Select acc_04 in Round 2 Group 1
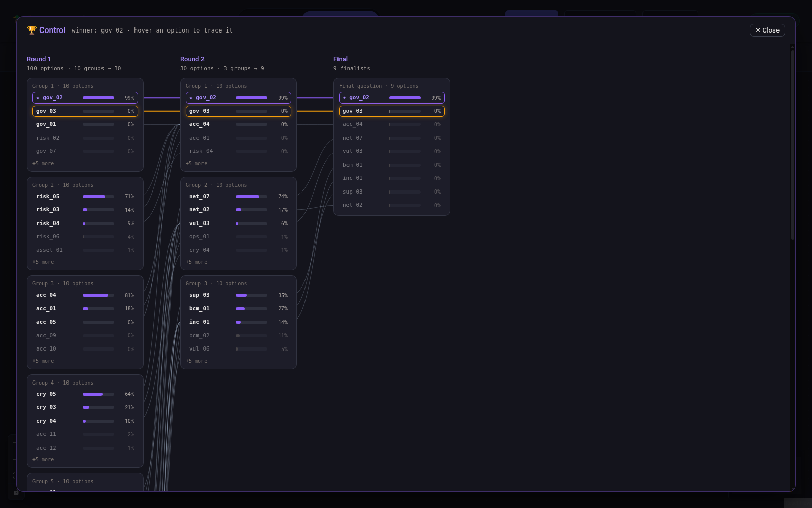This screenshot has width=812, height=508. tap(239, 124)
